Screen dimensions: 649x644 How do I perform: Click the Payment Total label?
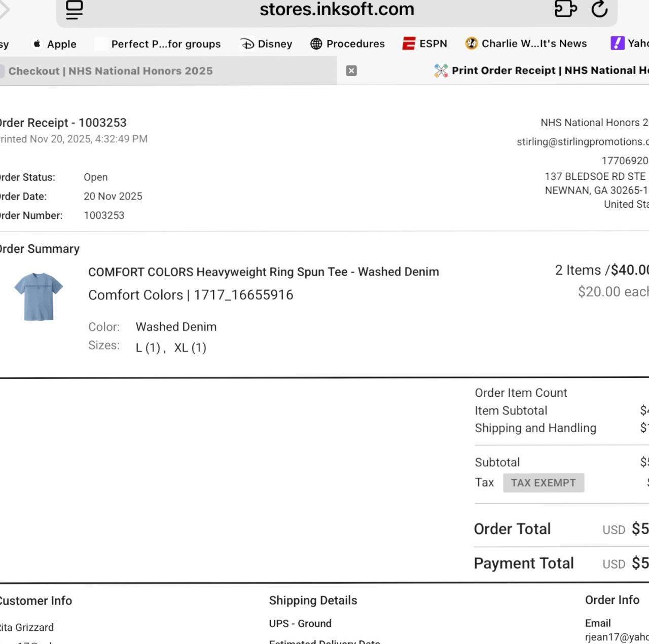[524, 563]
